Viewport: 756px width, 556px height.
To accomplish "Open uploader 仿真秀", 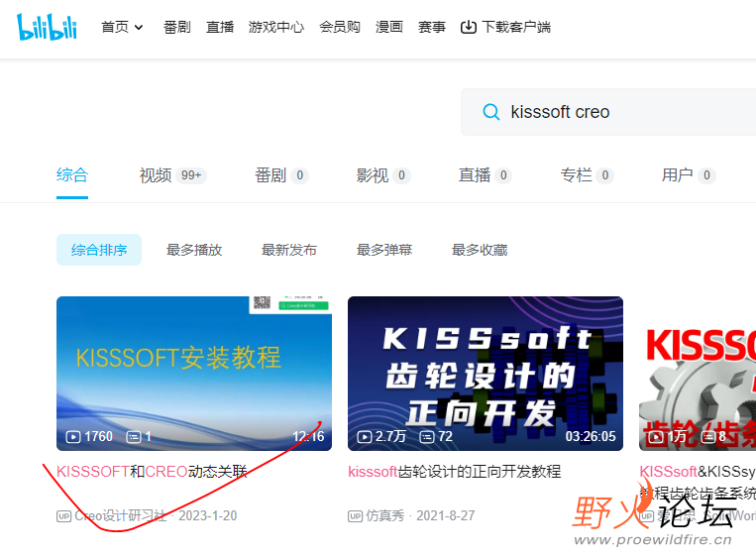I will [384, 516].
